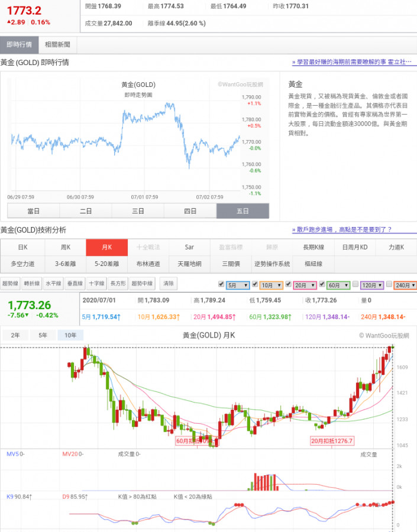
Task: Set chart span to 10年
Action: click(x=70, y=335)
